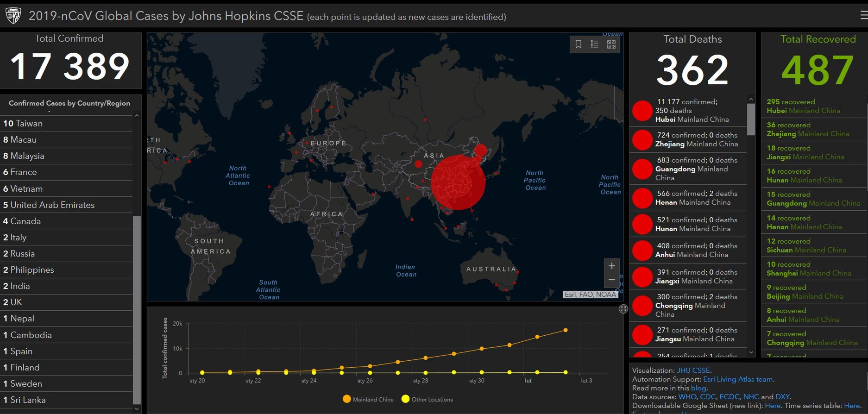This screenshot has width=868, height=414.
Task: Select Russia in country list
Action: tap(67, 254)
